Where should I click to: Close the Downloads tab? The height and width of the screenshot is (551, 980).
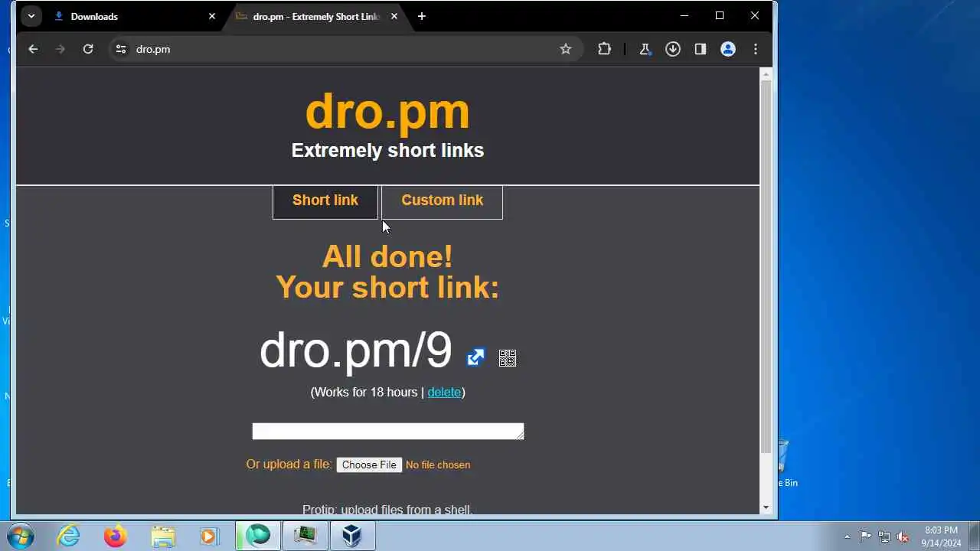[x=212, y=16]
